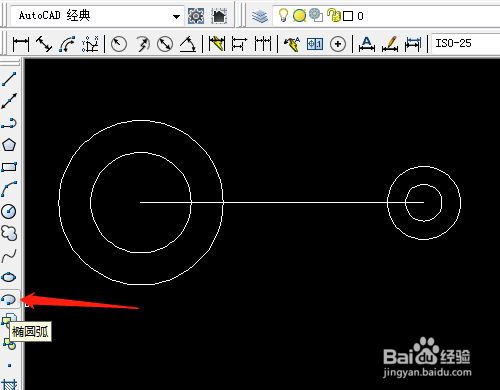Image resolution: width=500 pixels, height=390 pixels.
Task: Choose the Ordinate dimension tool
Action: coord(90,44)
